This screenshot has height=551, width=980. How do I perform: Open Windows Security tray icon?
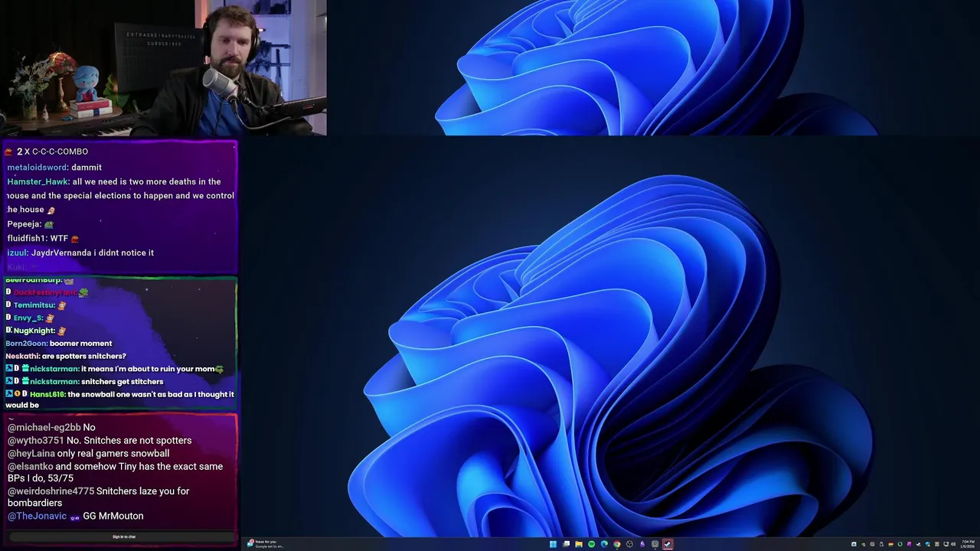pos(928,544)
